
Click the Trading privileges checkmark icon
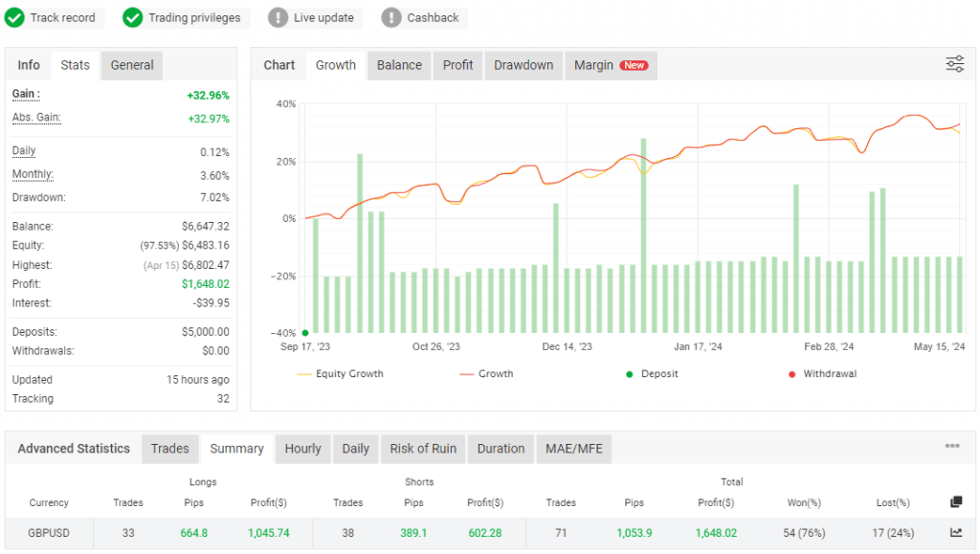pyautogui.click(x=133, y=17)
